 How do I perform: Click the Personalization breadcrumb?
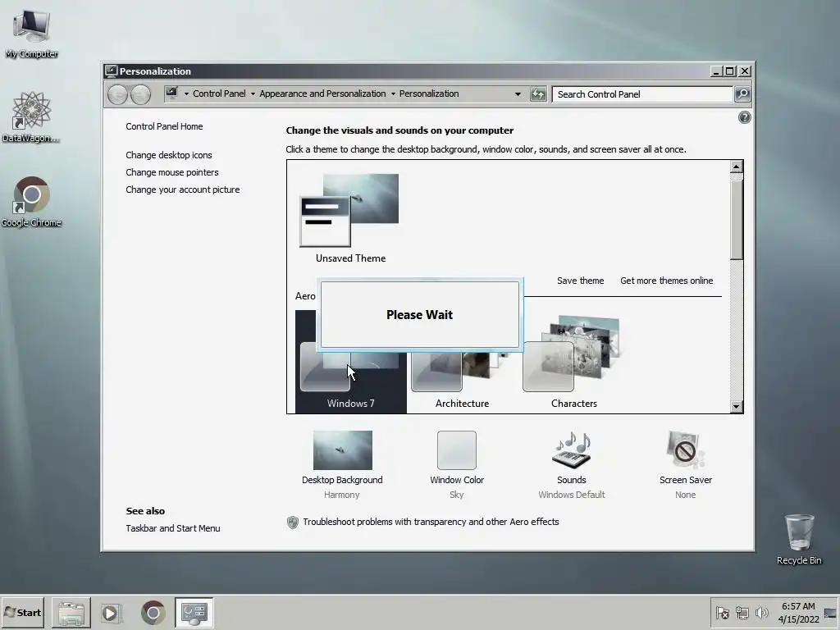[429, 94]
